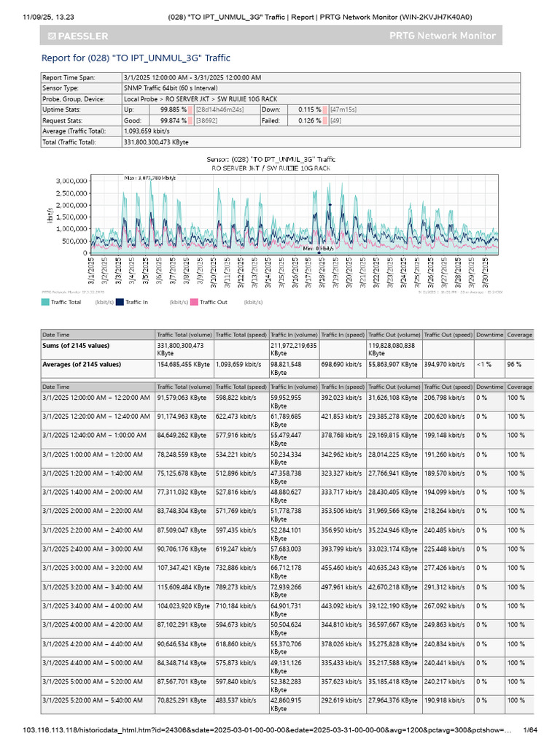Screen dimensions: 560x747
Task: Select the Traffic Total volume 91,579,063 KByte
Action: click(182, 398)
